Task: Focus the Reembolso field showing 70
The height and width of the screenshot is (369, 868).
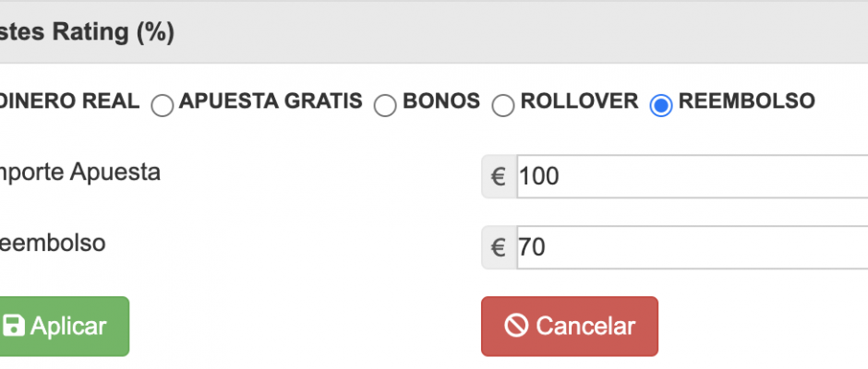Action: 693,247
